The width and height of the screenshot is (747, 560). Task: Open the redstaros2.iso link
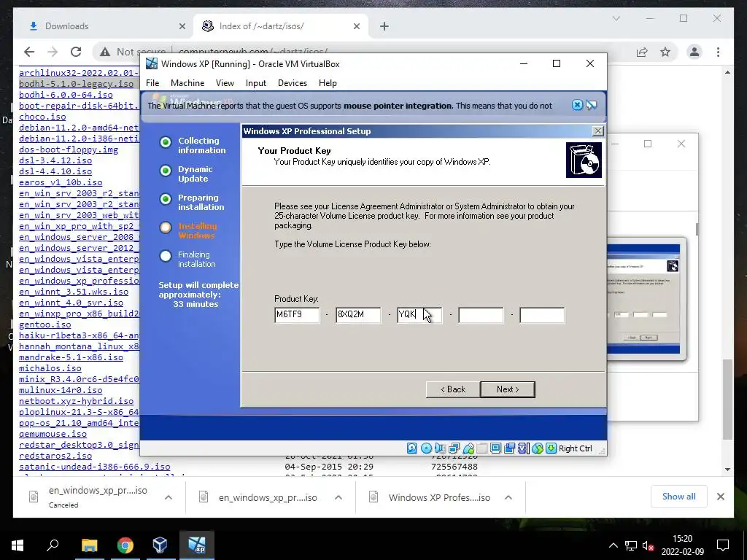click(x=55, y=456)
